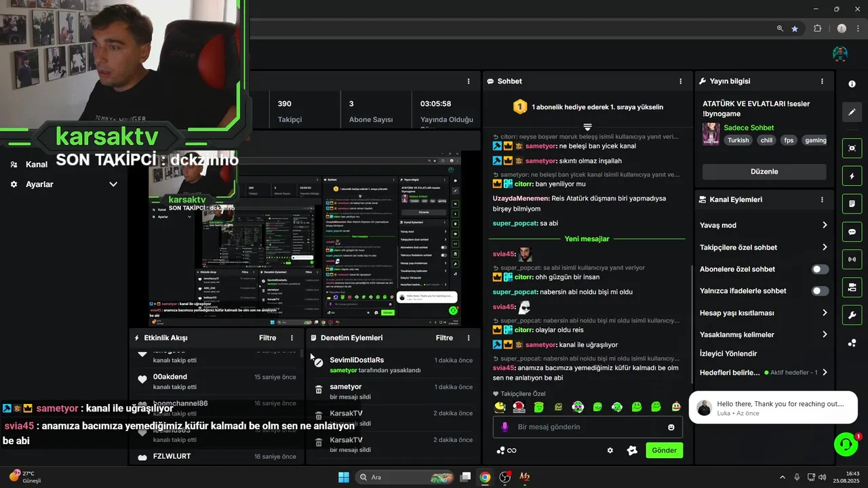Click the heart icon next to 00akdend
The width and height of the screenshot is (868, 488).
click(142, 380)
